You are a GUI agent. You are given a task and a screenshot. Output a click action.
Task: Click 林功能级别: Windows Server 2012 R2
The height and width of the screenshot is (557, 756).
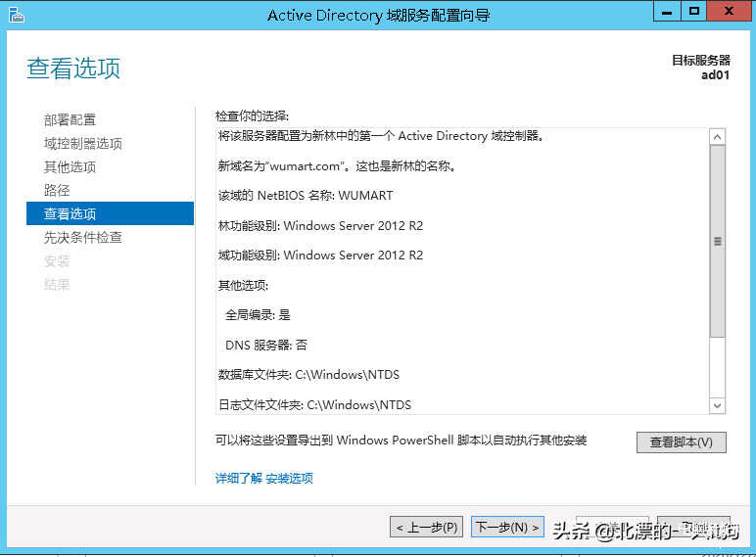(x=320, y=226)
